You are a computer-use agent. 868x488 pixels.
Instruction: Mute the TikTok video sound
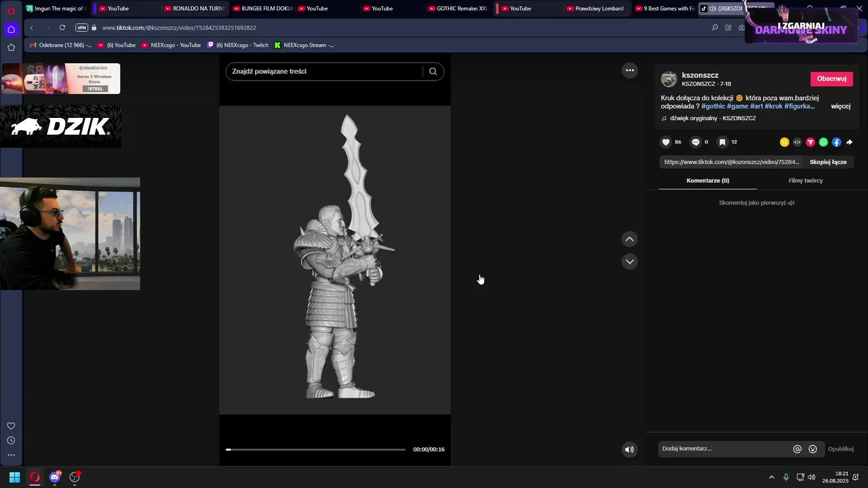(x=629, y=449)
